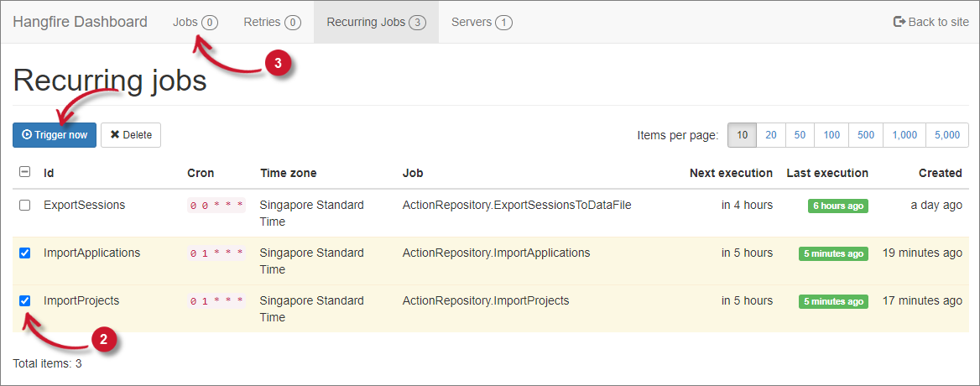Click the Back to site link

point(931,22)
